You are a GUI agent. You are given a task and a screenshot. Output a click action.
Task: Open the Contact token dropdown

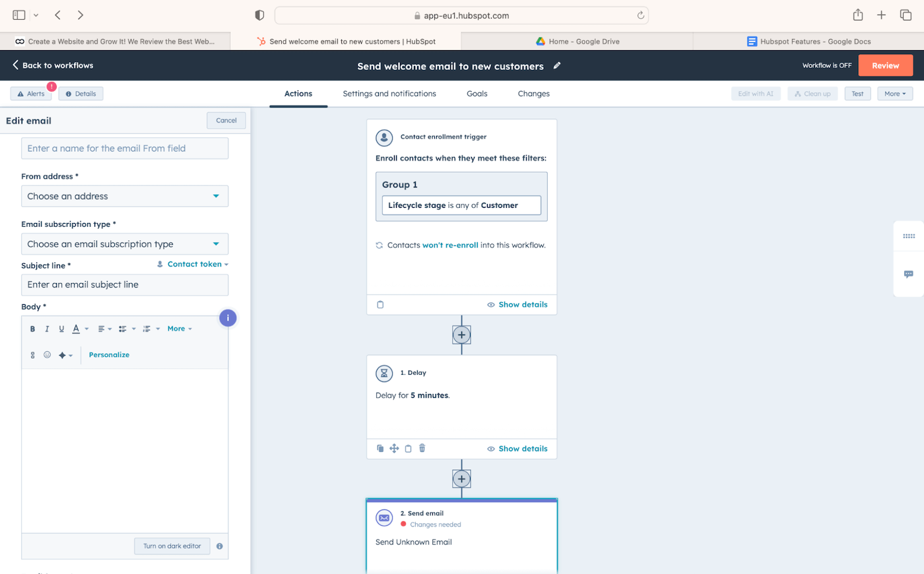(x=193, y=265)
